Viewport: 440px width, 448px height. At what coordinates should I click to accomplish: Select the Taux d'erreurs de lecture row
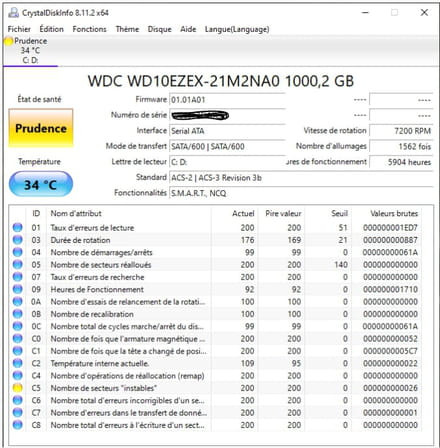coord(216,228)
